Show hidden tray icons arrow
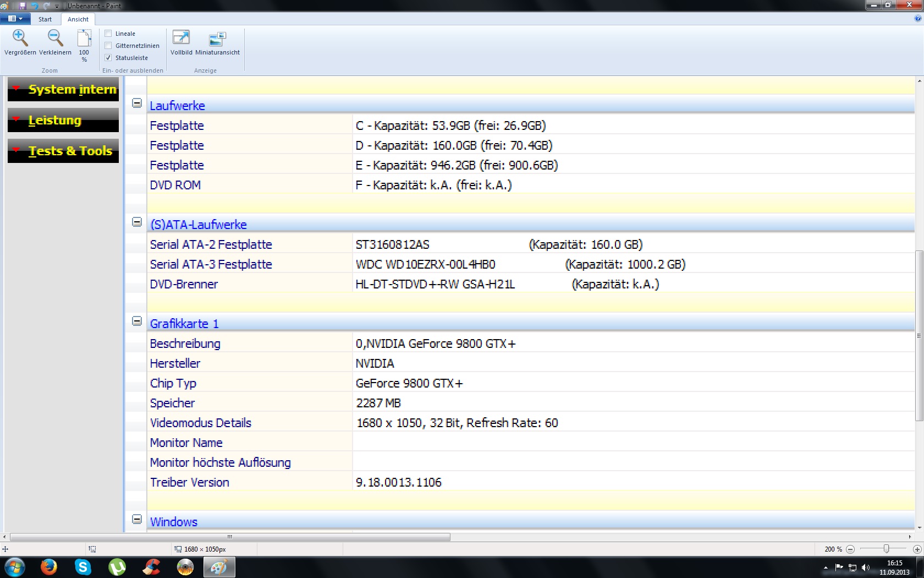 [x=826, y=568]
